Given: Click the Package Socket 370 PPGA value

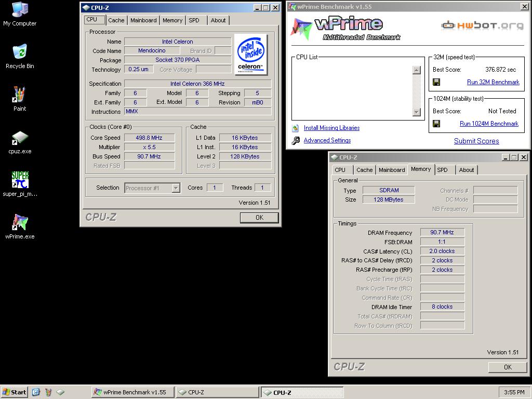Looking at the screenshot, I should pyautogui.click(x=178, y=60).
